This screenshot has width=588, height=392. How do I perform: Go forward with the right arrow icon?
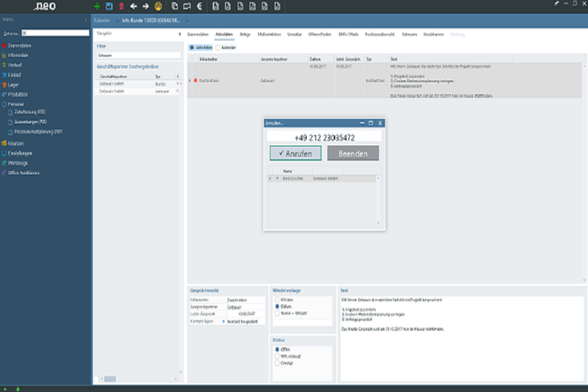146,6
